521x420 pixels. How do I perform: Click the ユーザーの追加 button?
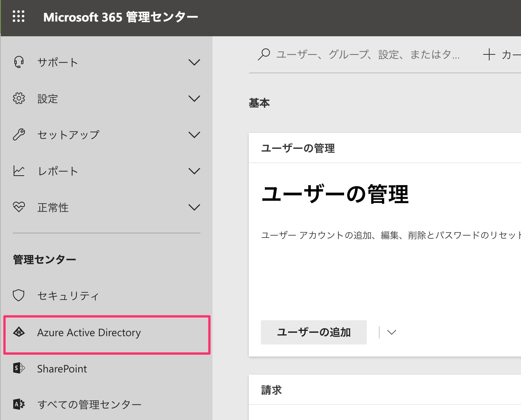point(314,332)
